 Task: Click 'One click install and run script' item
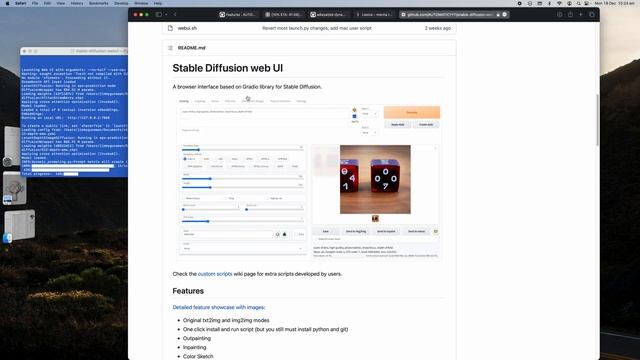[265, 329]
